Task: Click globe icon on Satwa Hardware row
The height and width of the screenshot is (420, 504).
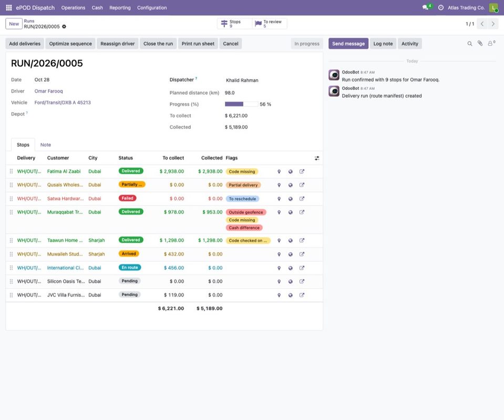Action: tap(290, 199)
